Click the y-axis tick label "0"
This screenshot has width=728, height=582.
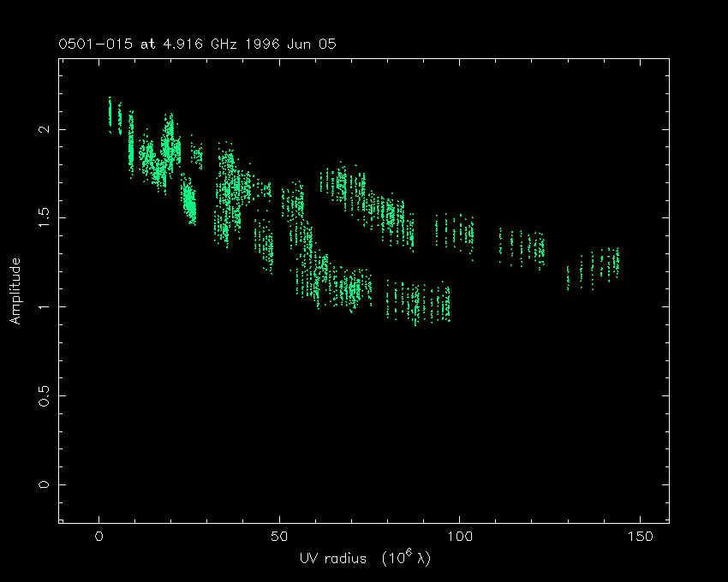coord(40,484)
